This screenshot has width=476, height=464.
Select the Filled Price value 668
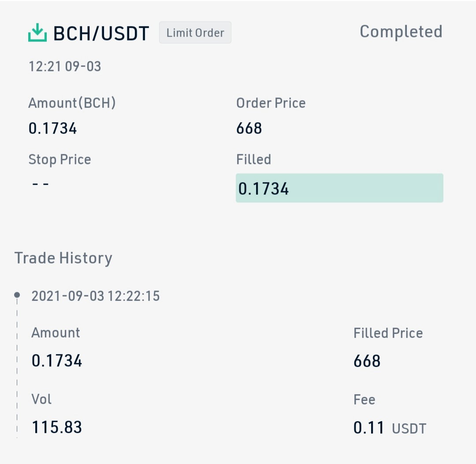coord(367,361)
